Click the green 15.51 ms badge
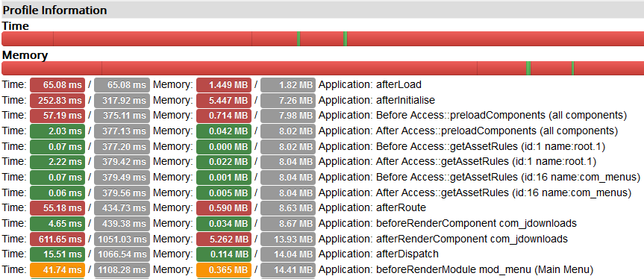 [x=57, y=254]
